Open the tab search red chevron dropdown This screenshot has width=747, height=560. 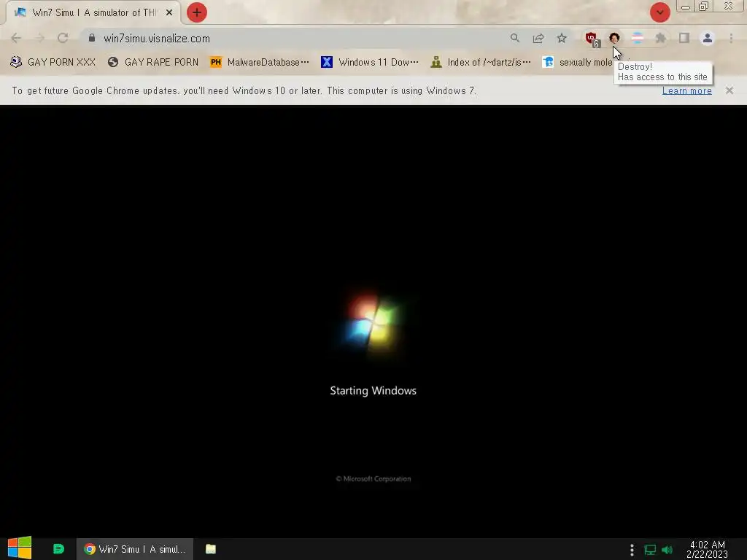659,12
